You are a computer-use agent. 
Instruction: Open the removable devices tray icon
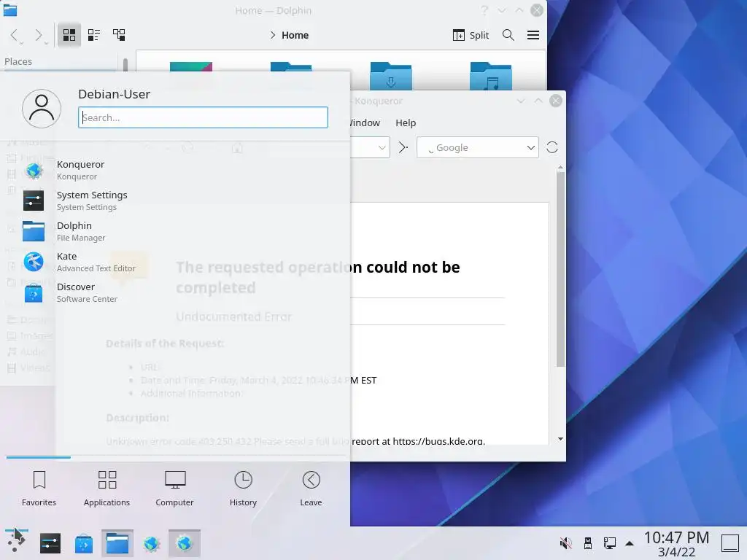pos(588,543)
